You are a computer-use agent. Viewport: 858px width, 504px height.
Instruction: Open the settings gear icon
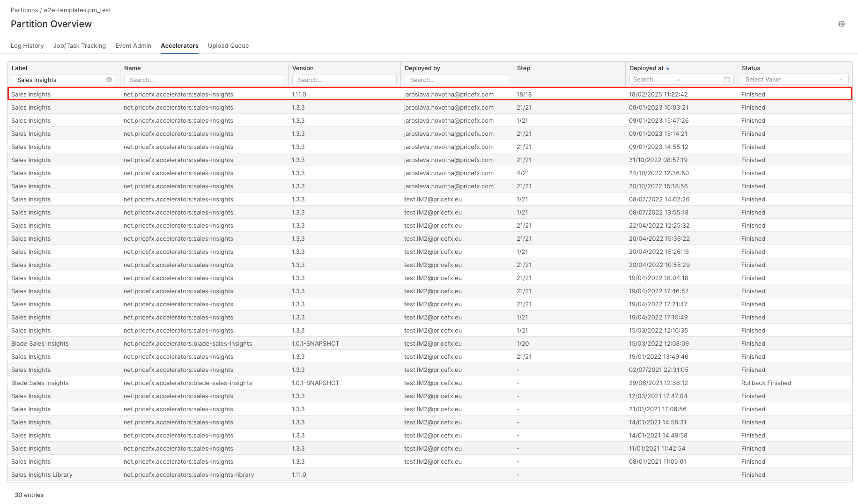click(841, 24)
